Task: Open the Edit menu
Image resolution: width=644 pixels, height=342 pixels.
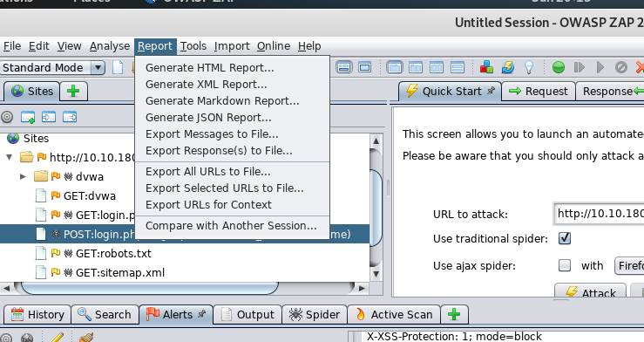Action: pyautogui.click(x=39, y=46)
